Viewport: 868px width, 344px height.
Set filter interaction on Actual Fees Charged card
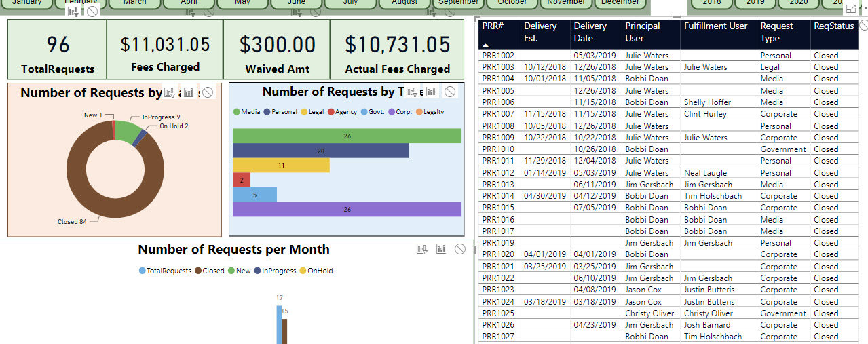[x=430, y=12]
